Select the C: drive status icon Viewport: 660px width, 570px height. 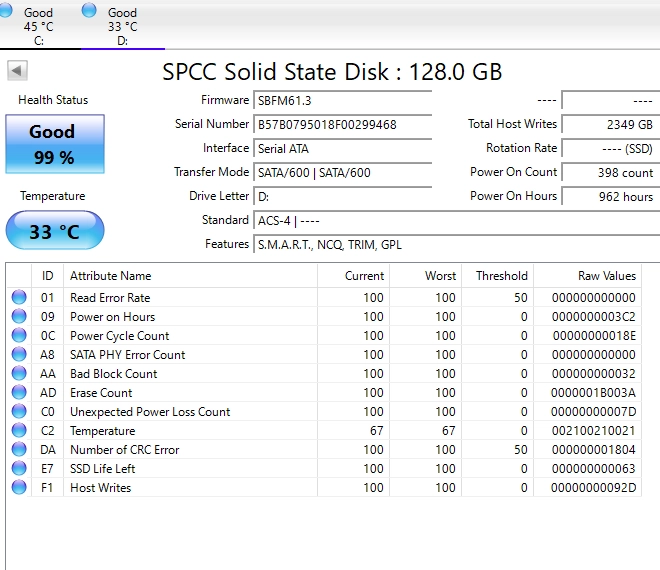[x=5, y=10]
